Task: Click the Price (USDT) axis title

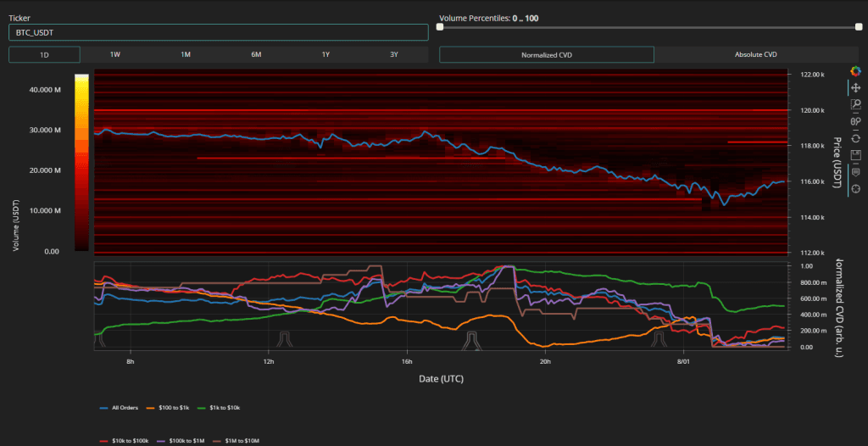Action: [x=837, y=162]
